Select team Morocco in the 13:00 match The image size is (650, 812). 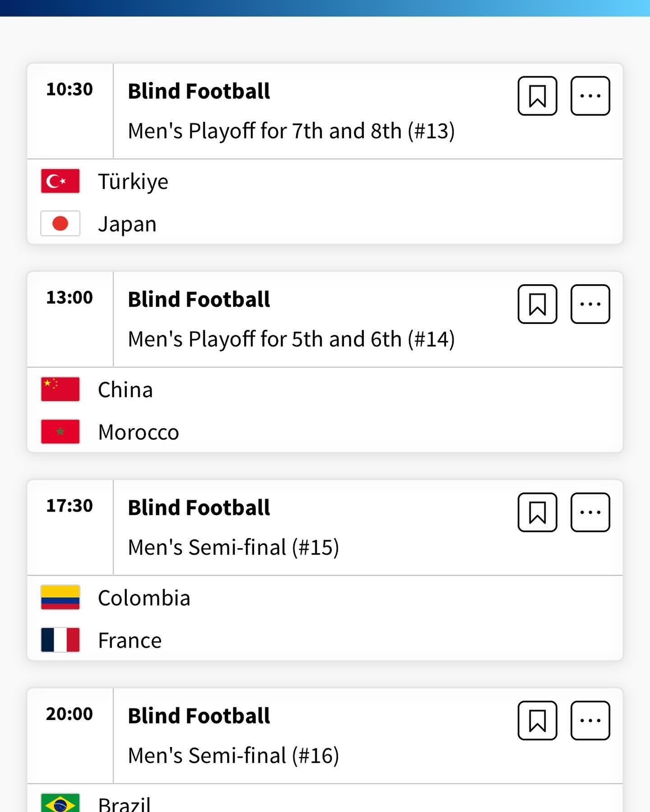[139, 432]
